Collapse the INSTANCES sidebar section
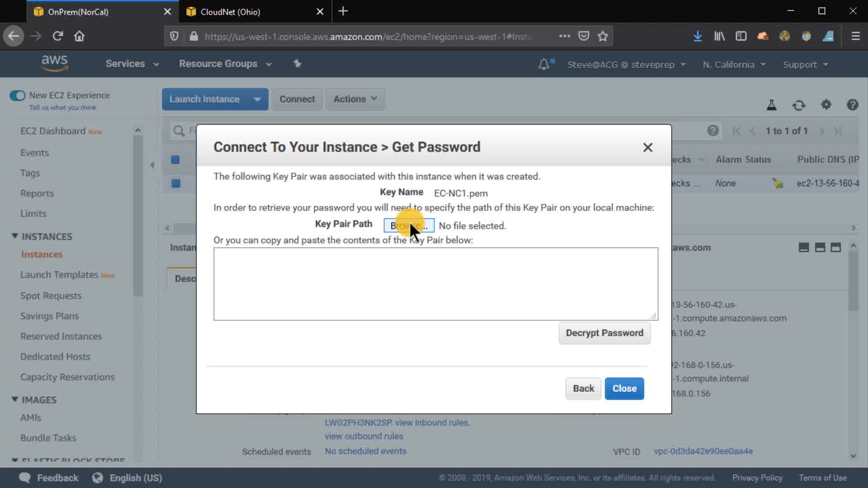Image resolution: width=868 pixels, height=488 pixels. [x=15, y=236]
